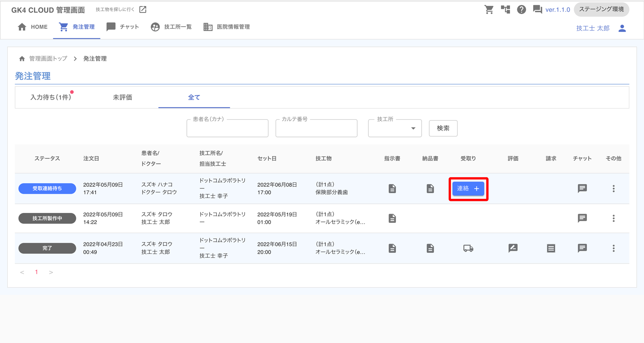
Task: Click the 患者名(カナ) input field
Action: point(228,129)
